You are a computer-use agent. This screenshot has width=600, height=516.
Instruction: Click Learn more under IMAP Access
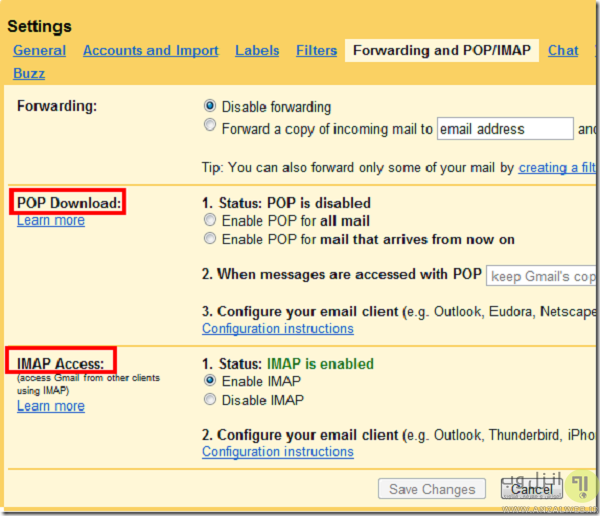(x=51, y=406)
